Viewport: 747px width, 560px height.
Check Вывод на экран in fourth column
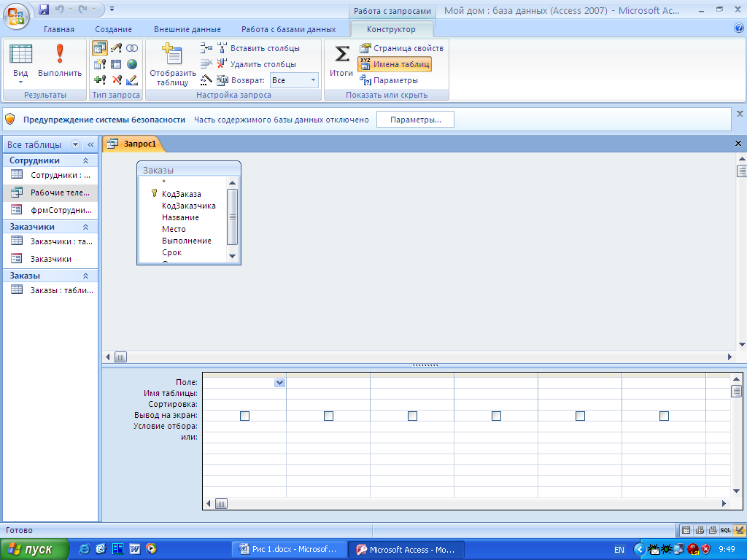click(496, 416)
